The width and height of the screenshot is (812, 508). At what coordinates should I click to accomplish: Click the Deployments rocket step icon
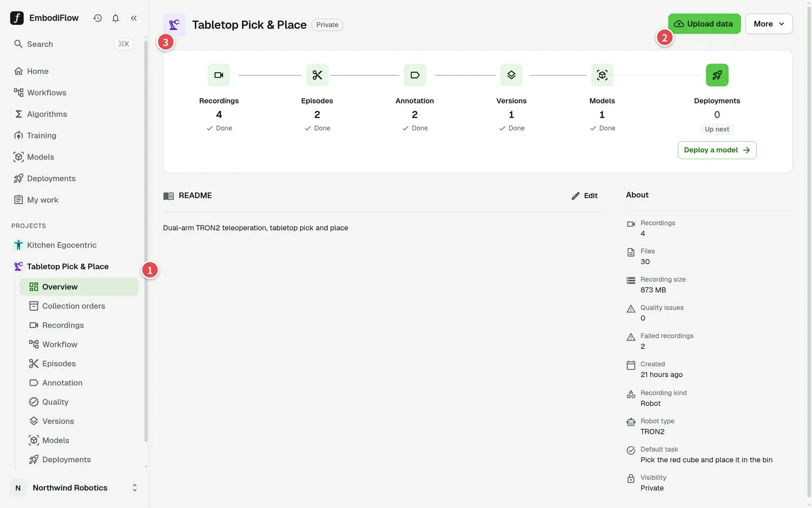pyautogui.click(x=717, y=75)
